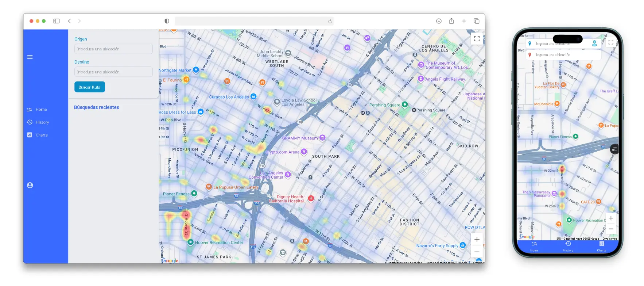This screenshot has height=286, width=644.
Task: Tap the History tab on phone
Action: (x=568, y=246)
